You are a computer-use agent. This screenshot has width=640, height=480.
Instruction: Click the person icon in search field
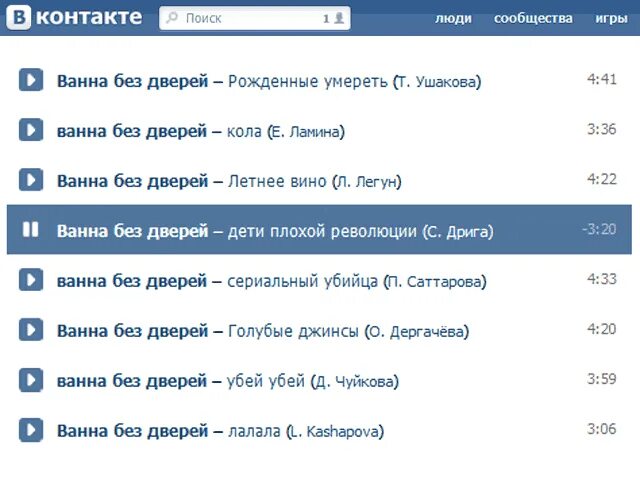[339, 18]
